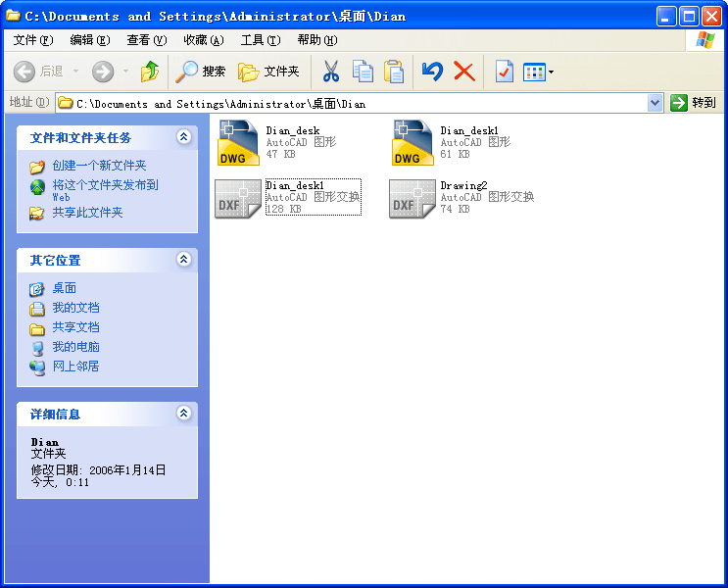This screenshot has width=728, height=588.
Task: Select the Dian_desk1 DWG file icon
Action: click(413, 142)
